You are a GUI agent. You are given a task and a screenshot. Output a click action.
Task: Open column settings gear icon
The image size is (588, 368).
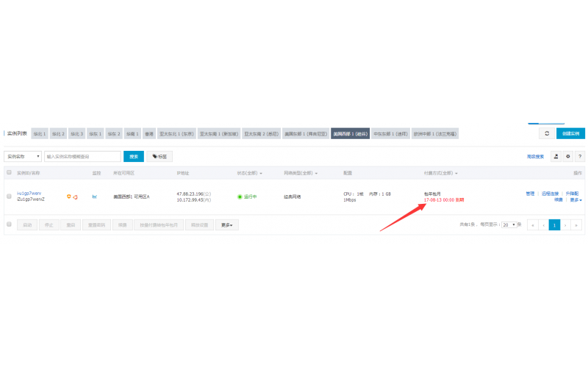pyautogui.click(x=567, y=156)
